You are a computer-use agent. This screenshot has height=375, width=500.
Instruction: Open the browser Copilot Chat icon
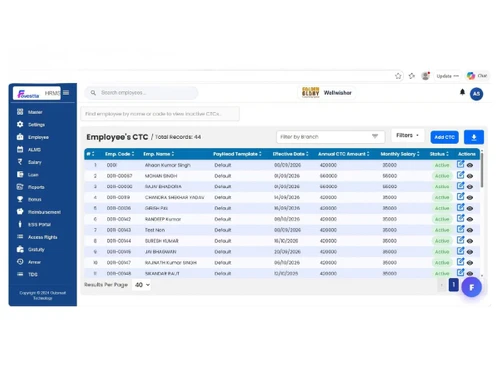pyautogui.click(x=477, y=76)
